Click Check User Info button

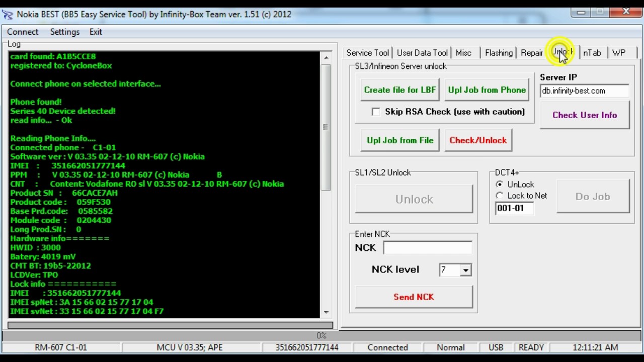tap(585, 115)
